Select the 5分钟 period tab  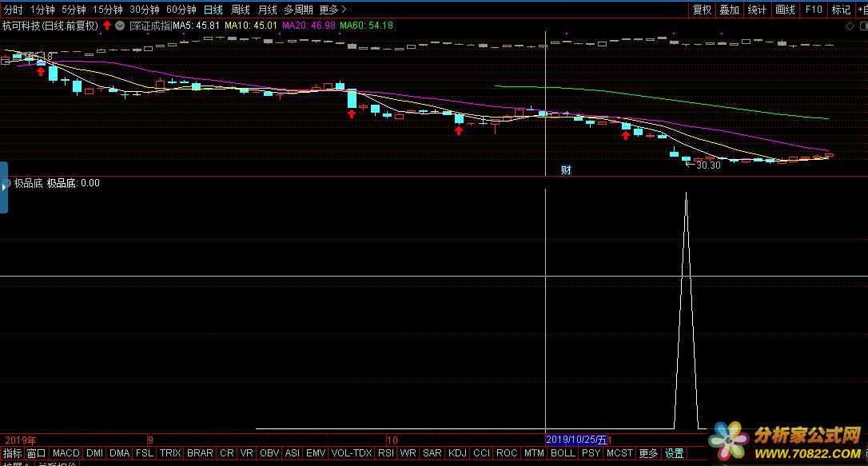pos(74,10)
